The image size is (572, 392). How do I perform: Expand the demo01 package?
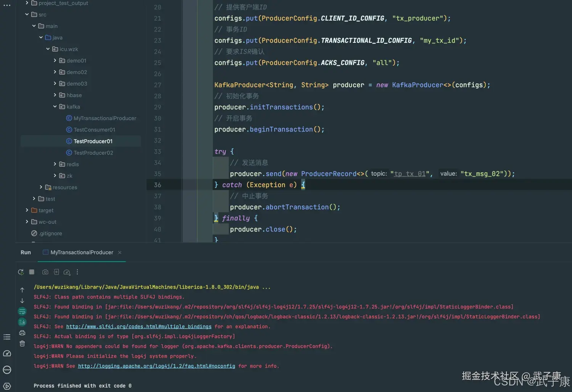[x=55, y=60]
